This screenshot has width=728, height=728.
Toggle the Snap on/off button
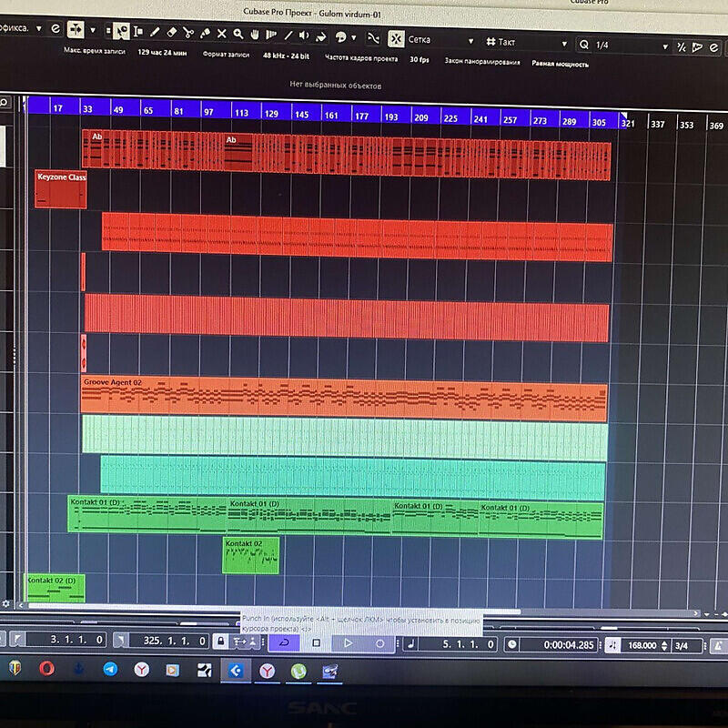pos(396,39)
